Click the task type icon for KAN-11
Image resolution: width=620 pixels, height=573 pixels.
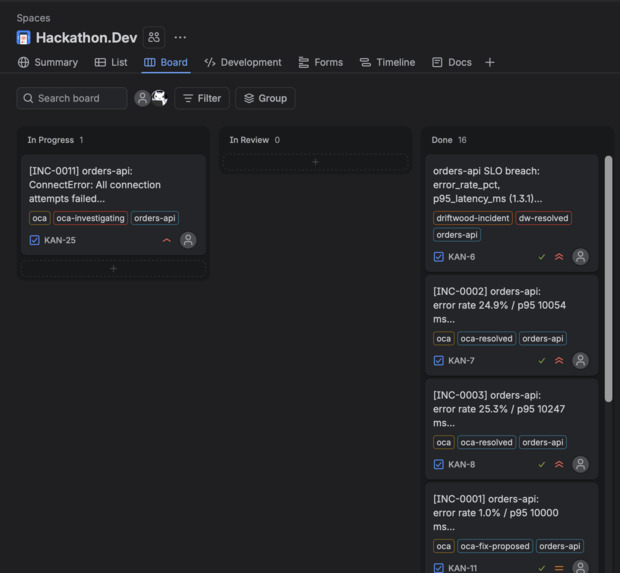coord(439,568)
